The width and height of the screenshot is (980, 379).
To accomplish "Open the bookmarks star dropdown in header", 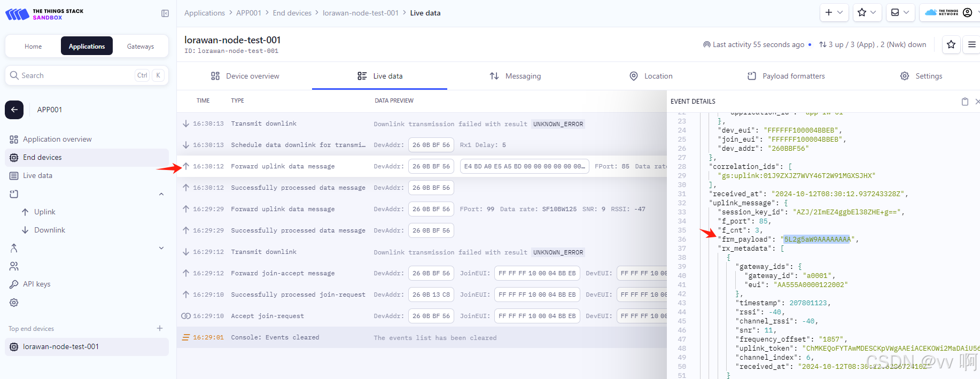I will [867, 12].
